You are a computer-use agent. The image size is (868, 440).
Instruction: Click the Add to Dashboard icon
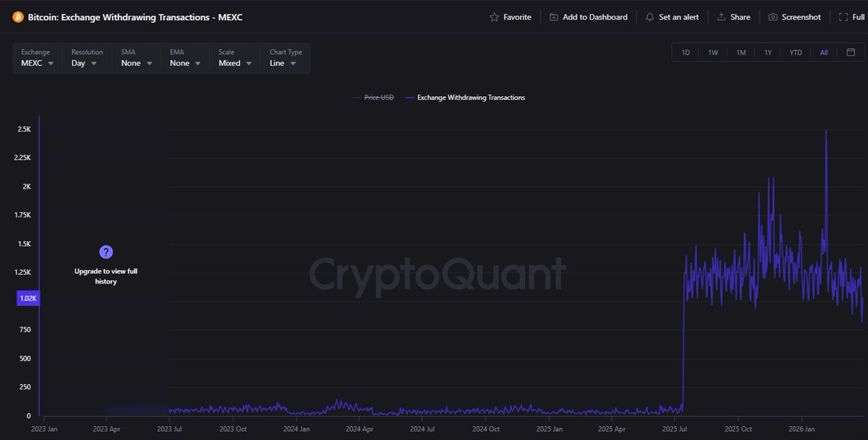click(553, 17)
